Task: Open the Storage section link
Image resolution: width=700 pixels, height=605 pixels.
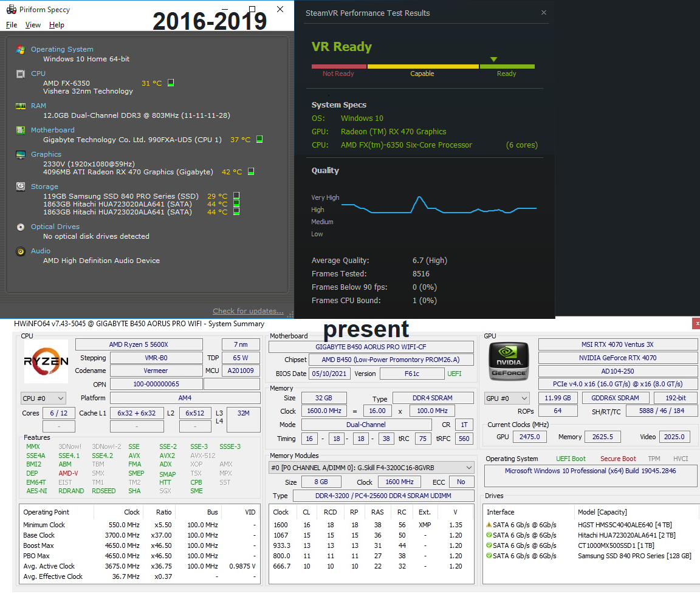Action: coord(44,186)
